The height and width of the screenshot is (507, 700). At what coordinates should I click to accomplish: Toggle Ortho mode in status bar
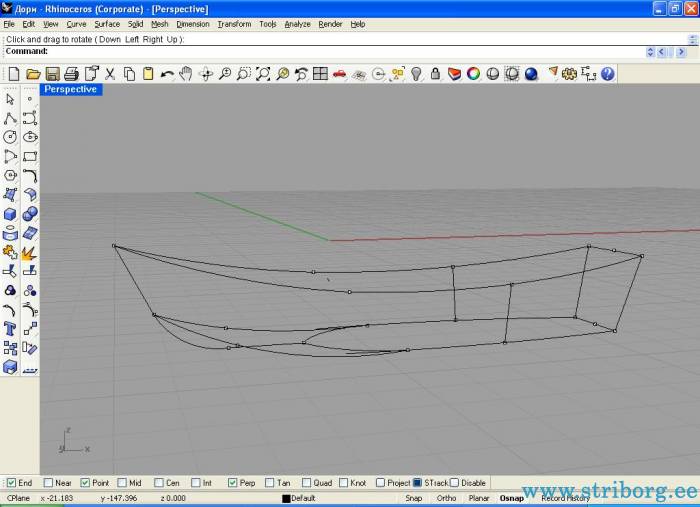pyautogui.click(x=446, y=498)
